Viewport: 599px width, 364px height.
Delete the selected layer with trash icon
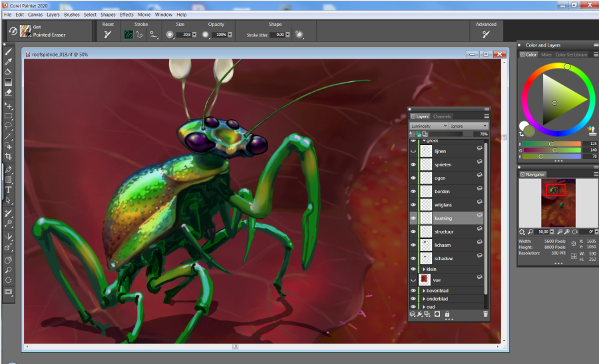point(485,314)
